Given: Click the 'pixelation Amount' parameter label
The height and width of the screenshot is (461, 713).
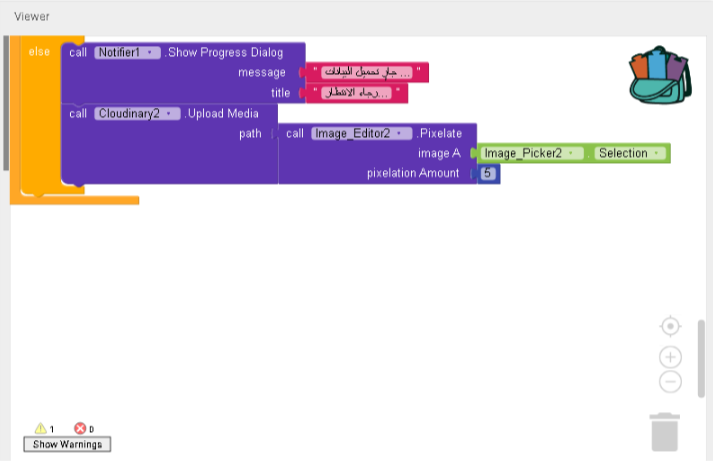Looking at the screenshot, I should 413,173.
